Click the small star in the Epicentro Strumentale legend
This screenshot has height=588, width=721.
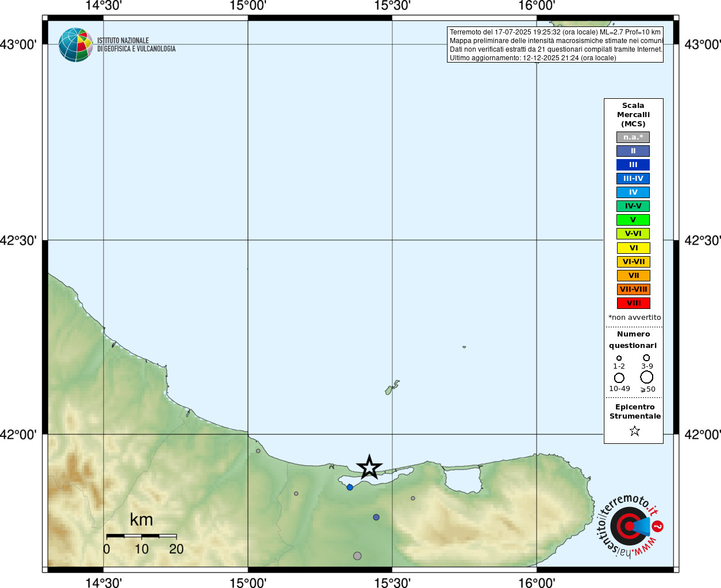pos(634,431)
